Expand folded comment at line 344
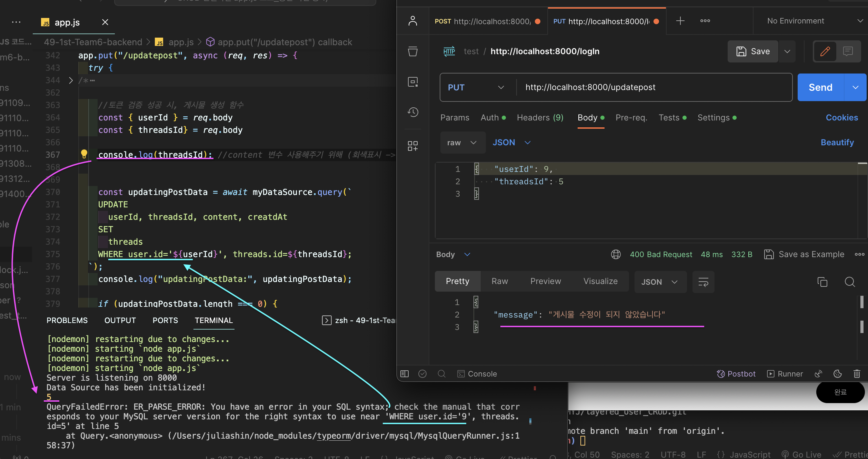This screenshot has width=868, height=459. (x=71, y=80)
